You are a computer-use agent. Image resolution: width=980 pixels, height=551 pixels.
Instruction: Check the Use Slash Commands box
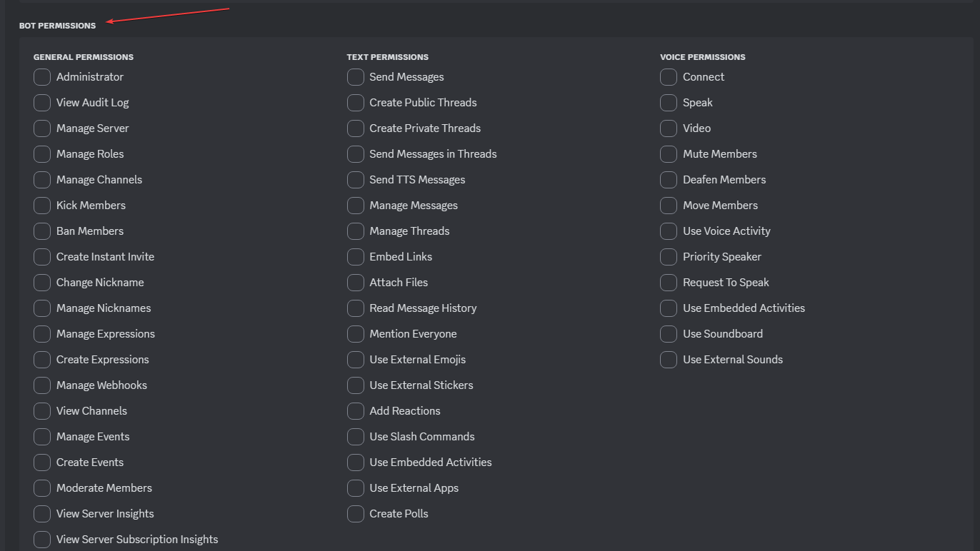356,437
